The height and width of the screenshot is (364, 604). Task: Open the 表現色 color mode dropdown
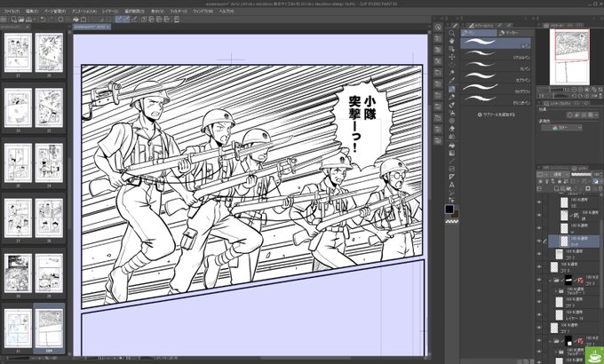[561, 128]
